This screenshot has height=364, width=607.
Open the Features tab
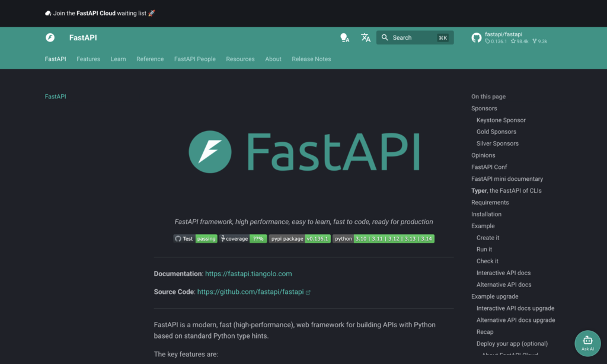click(88, 59)
